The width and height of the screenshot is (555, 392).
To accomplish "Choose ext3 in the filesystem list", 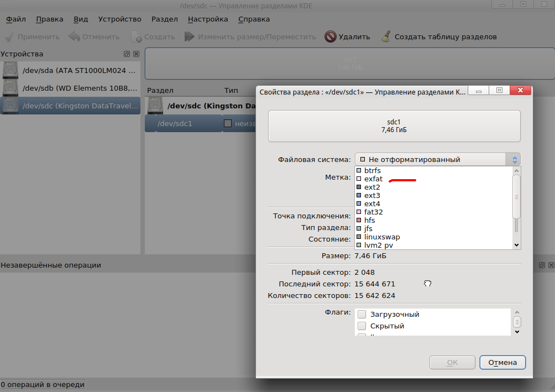I will tap(433, 196).
